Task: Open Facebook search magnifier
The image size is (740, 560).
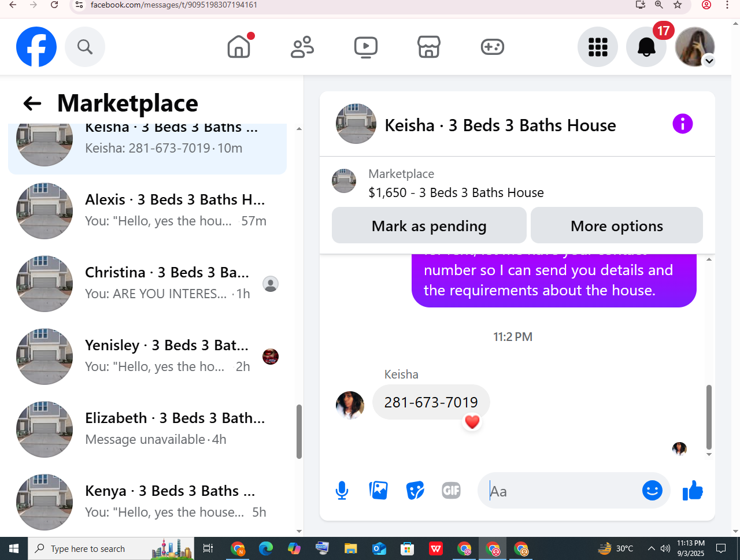Action: click(85, 47)
